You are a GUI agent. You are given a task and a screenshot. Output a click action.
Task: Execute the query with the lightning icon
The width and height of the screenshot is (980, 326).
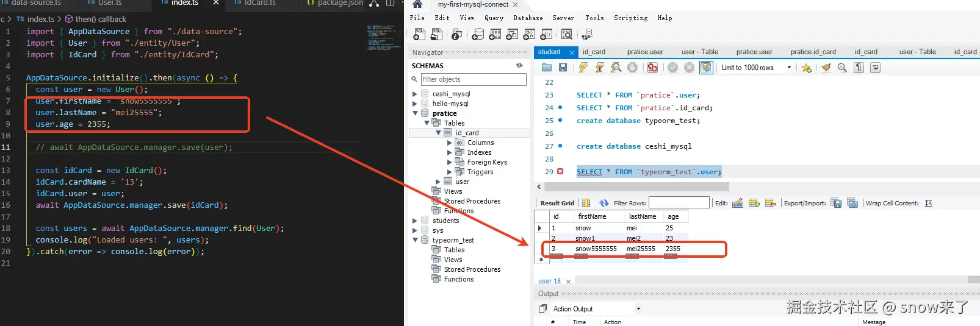(583, 68)
